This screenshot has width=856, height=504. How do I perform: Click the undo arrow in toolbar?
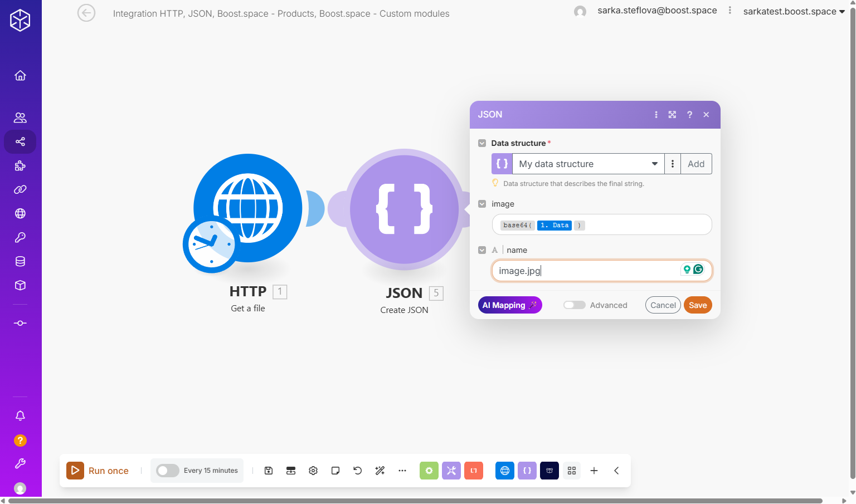[358, 471]
